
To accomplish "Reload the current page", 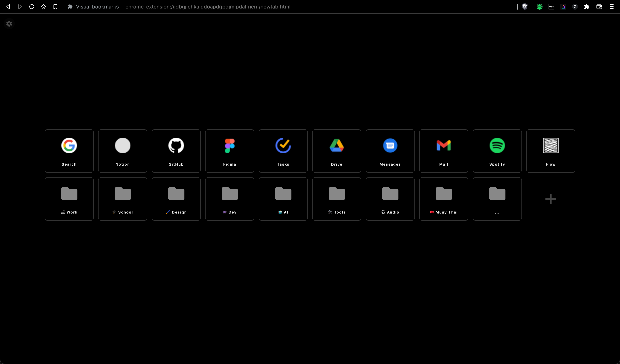I will tap(32, 7).
